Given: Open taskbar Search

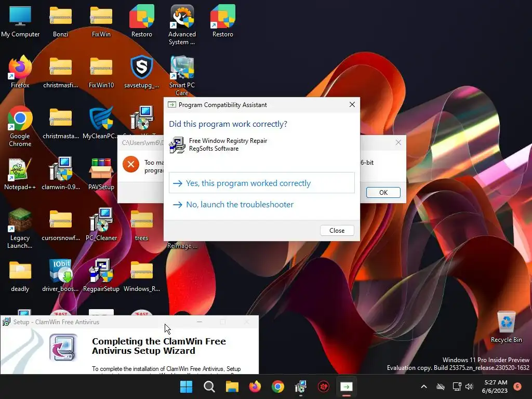Looking at the screenshot, I should (x=209, y=387).
